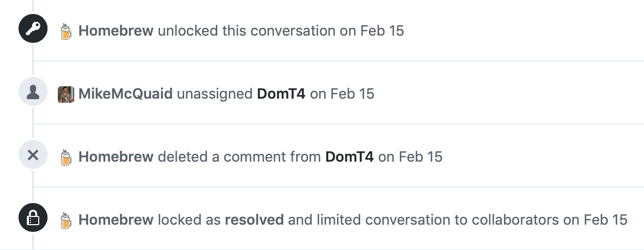Click Homebrew beer mug avatar in unlocked row
The height and width of the screenshot is (250, 644).
click(x=66, y=31)
